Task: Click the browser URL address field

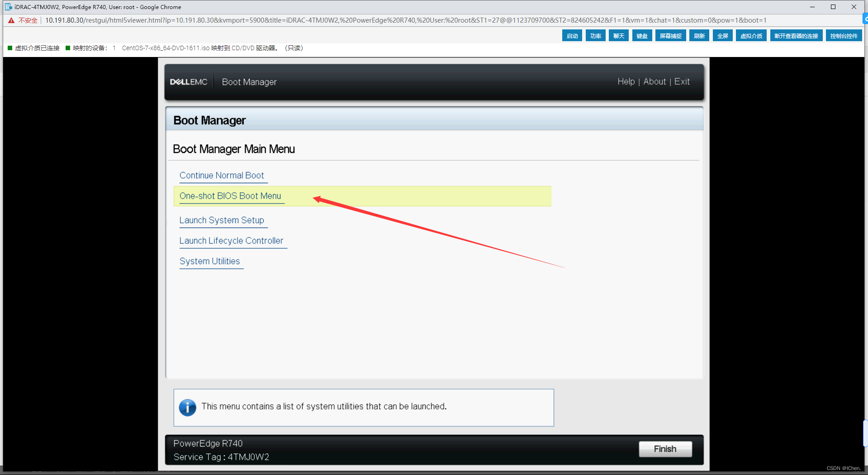Action: click(405, 20)
